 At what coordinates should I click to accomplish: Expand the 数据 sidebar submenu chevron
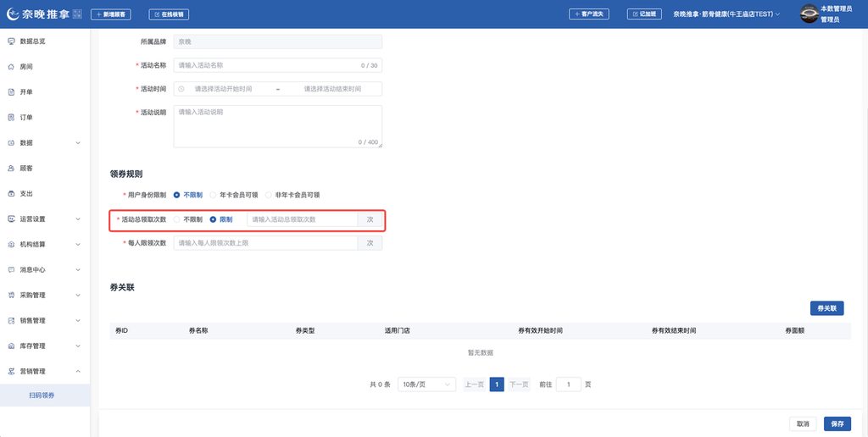pyautogui.click(x=78, y=143)
